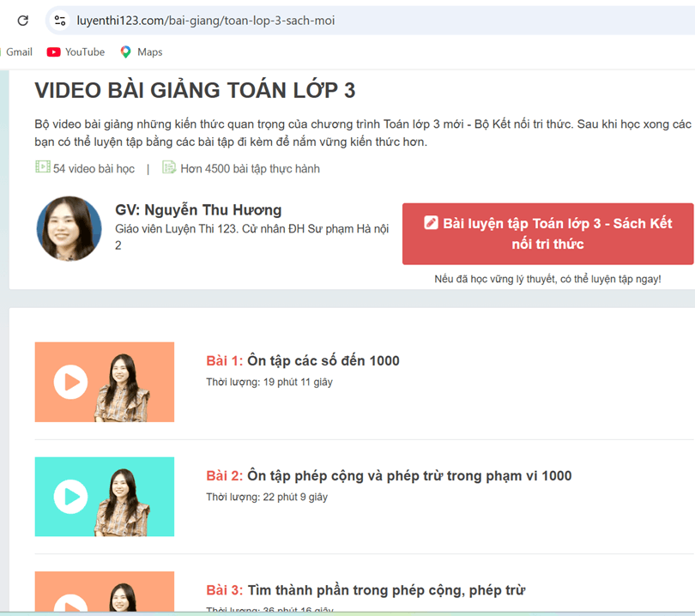Open the Bài 1 orange thumbnail teacher image
Image resolution: width=695 pixels, height=616 pixels.
tap(123, 388)
